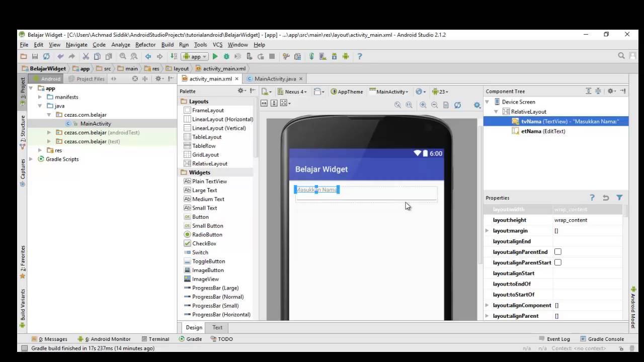Click the Synchronize icon in main toolbar

pos(46,56)
